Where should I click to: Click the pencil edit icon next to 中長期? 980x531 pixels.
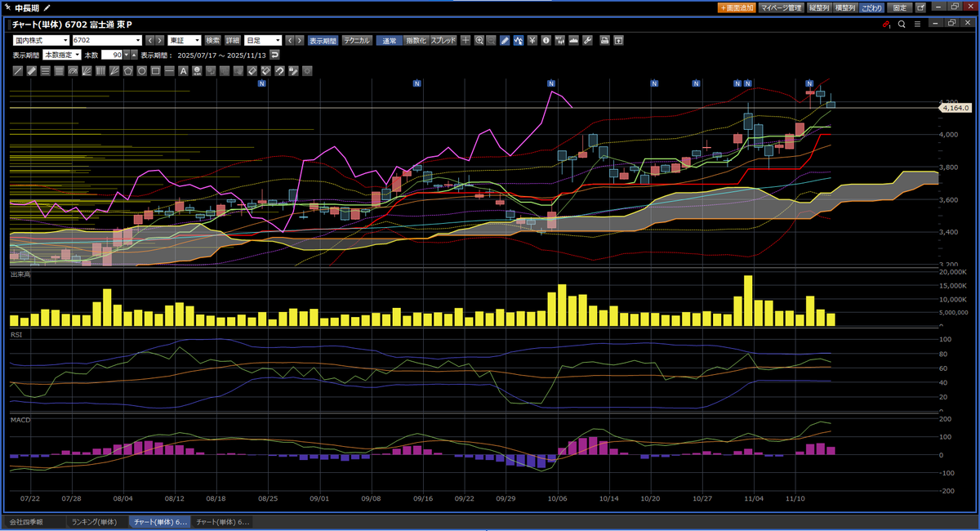click(x=46, y=7)
